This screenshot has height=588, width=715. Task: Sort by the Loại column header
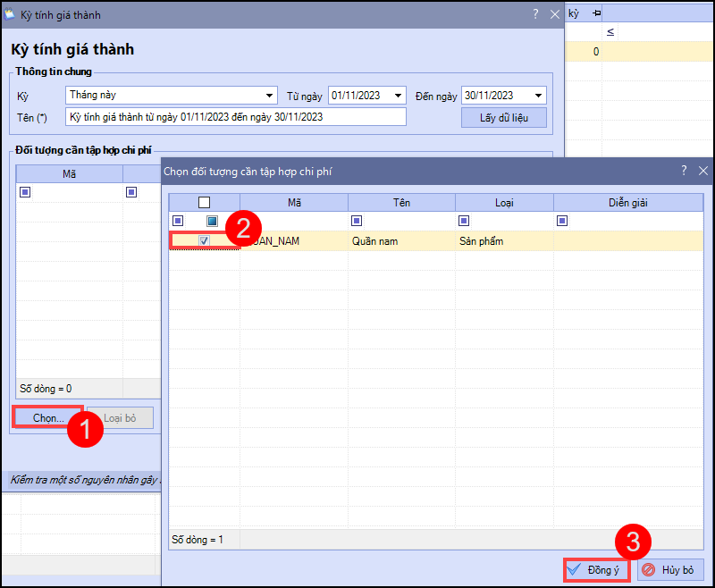click(x=504, y=203)
